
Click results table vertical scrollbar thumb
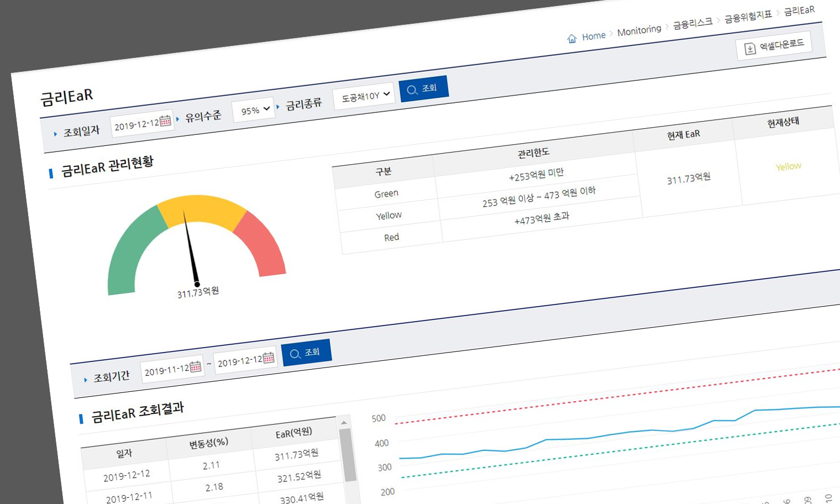pos(348,455)
